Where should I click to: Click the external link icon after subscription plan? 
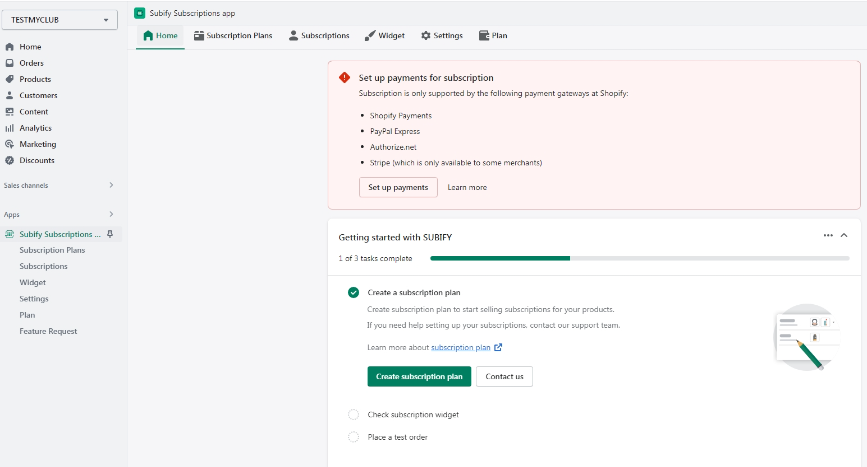(498, 347)
